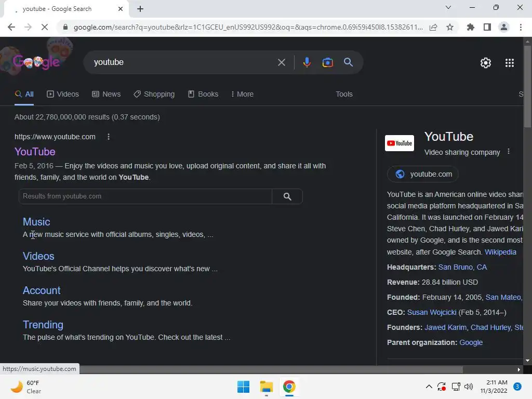Open the search Tools options

[344, 94]
